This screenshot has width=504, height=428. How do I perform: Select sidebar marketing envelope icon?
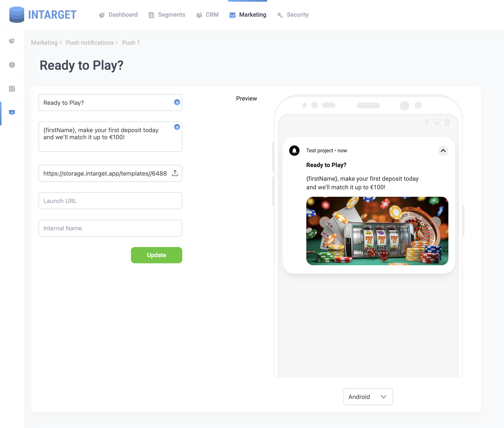click(x=12, y=112)
